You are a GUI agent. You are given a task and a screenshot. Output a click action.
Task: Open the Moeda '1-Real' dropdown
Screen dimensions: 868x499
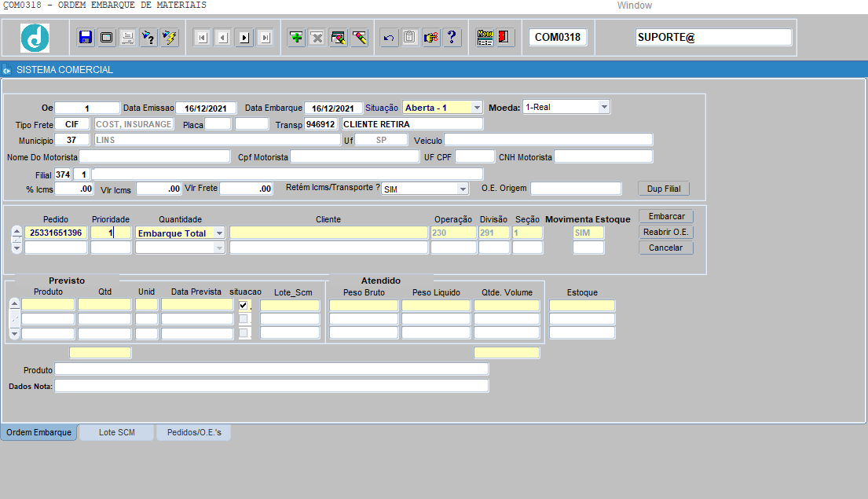tap(604, 107)
